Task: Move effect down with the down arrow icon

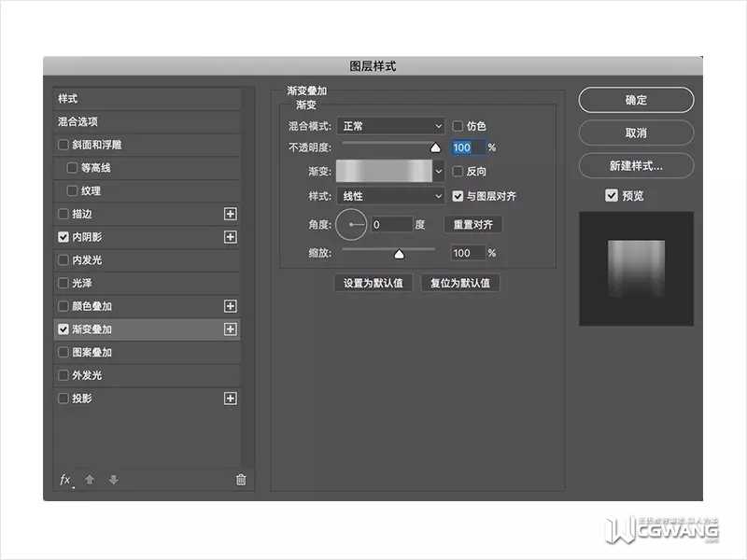Action: coord(113,480)
